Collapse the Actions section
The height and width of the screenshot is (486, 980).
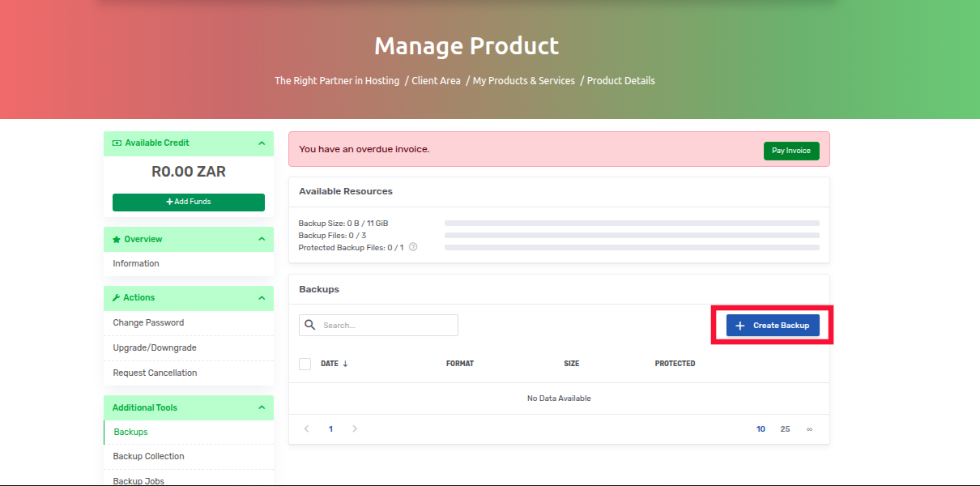(x=261, y=297)
